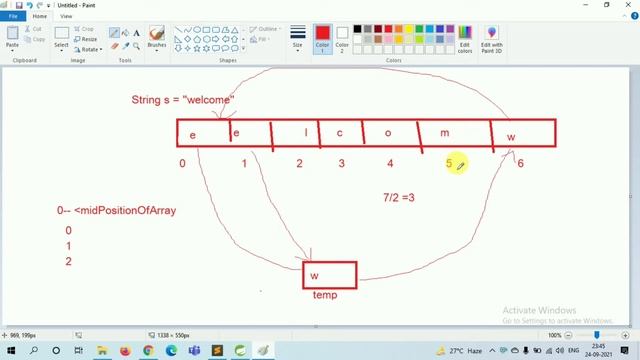Viewport: 640px width, 360px height.
Task: Select the Magnifier tool
Action: point(136,46)
